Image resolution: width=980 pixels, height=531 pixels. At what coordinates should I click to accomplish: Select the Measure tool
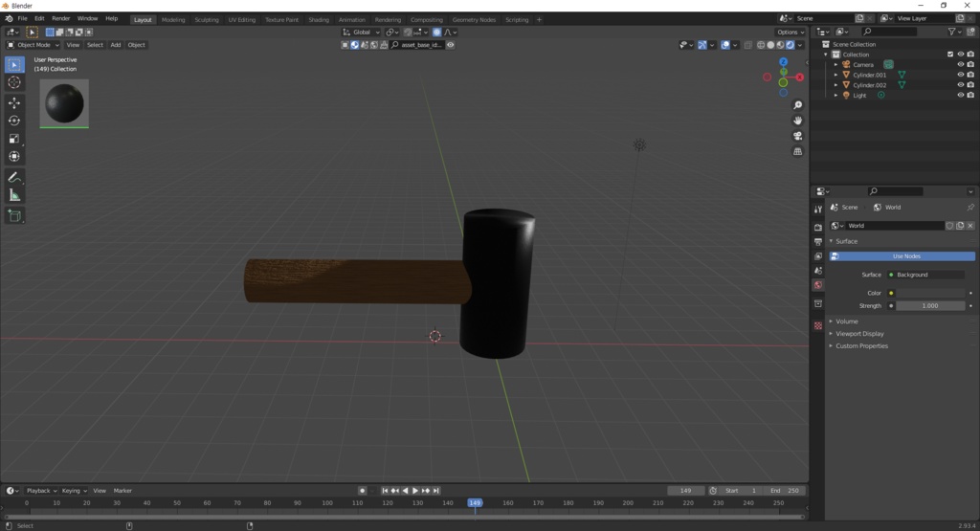tap(14, 195)
